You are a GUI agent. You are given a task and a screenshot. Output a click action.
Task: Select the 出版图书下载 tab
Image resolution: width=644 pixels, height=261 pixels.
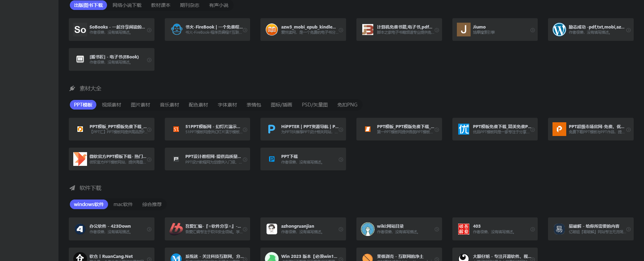(88, 5)
